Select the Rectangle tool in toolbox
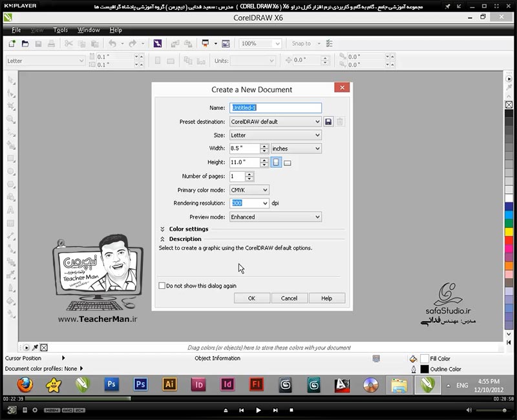 coord(11,158)
